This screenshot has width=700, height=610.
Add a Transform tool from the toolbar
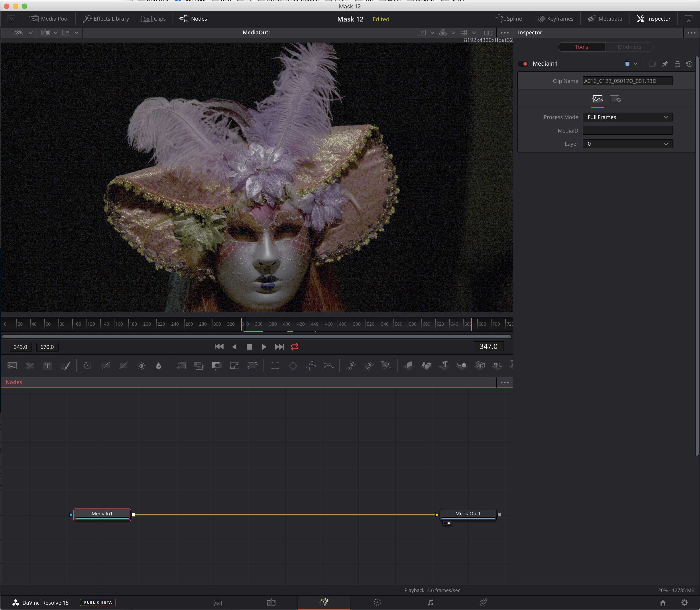click(x=252, y=366)
